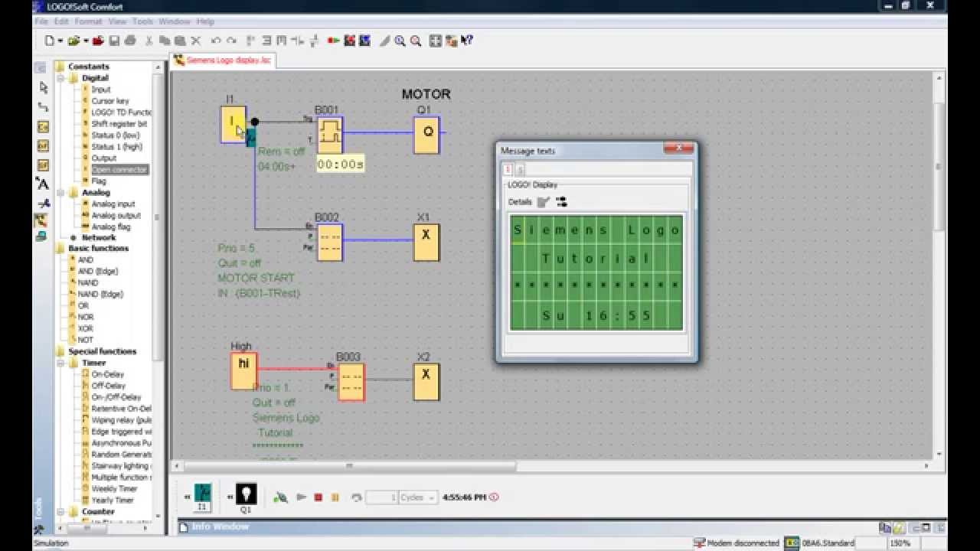The height and width of the screenshot is (551, 980).
Task: Create a new circuit file
Action: [49, 41]
